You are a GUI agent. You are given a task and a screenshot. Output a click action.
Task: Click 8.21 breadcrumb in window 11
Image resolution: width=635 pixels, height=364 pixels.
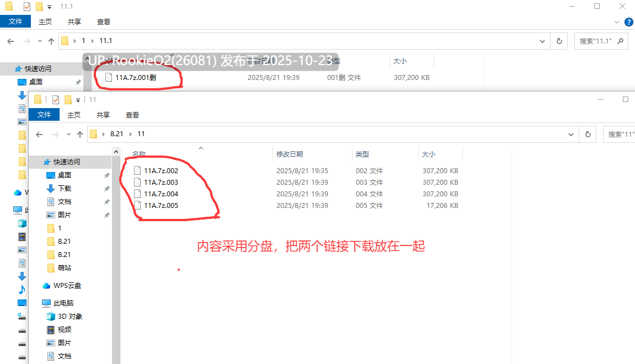pyautogui.click(x=116, y=134)
